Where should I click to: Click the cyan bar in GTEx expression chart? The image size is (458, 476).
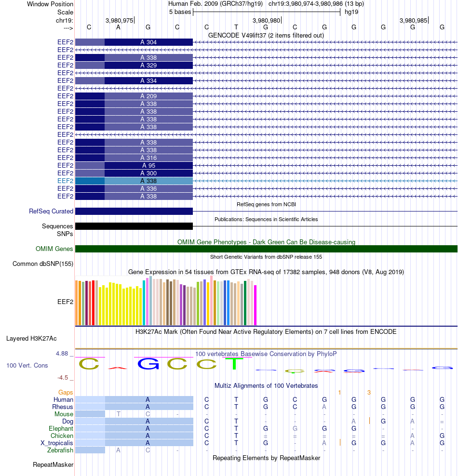tap(144, 303)
